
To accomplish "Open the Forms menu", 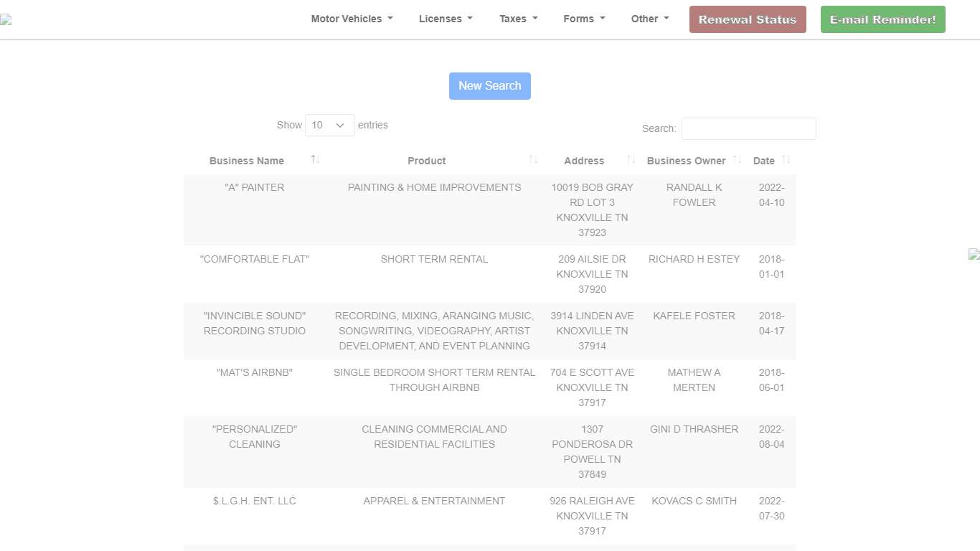I will (x=584, y=19).
